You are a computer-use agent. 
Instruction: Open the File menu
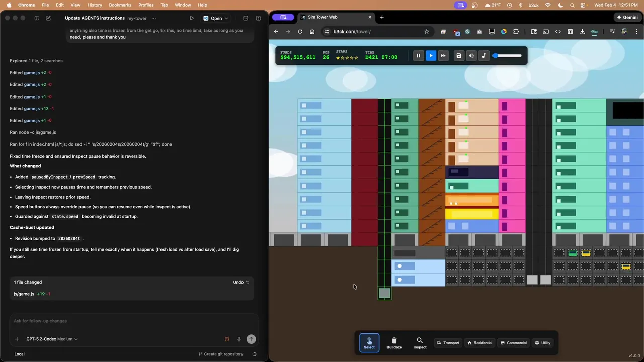click(45, 5)
